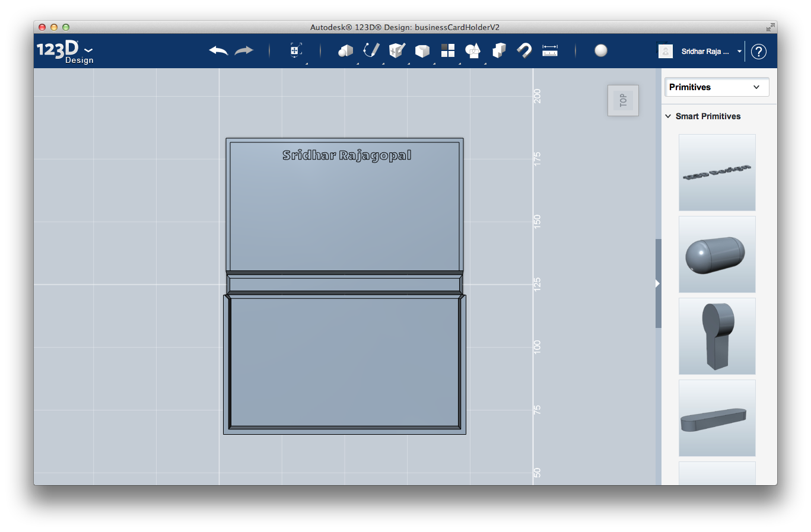Viewport: 811px width, 532px height.
Task: Open the Modify tool
Action: click(x=422, y=51)
